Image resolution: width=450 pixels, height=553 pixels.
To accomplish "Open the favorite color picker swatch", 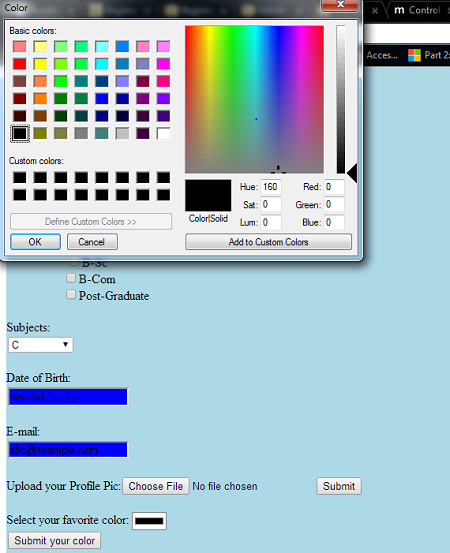I will coord(149,521).
